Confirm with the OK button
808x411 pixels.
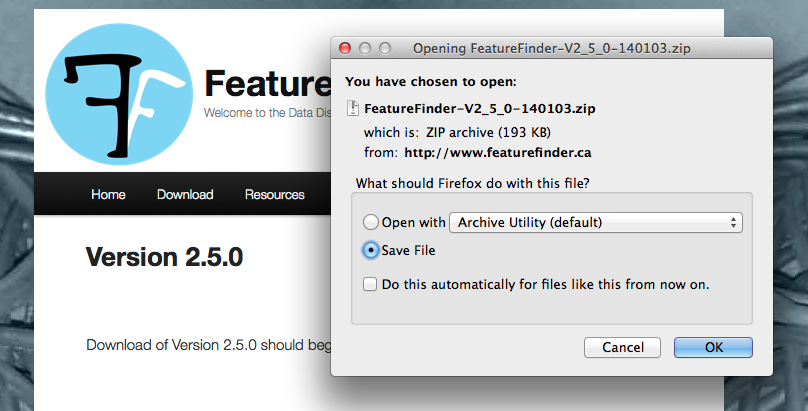(x=713, y=348)
